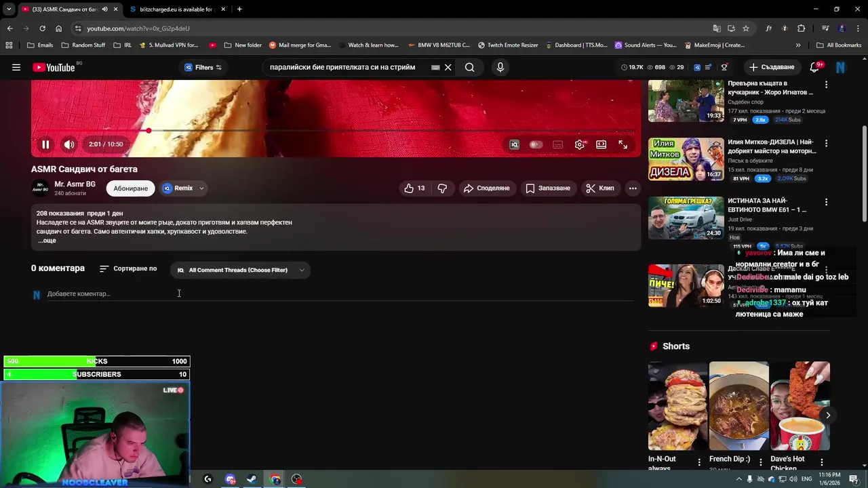Viewport: 868px width, 488px height.
Task: Open the on-screen keyboard icon in search
Action: pos(435,67)
